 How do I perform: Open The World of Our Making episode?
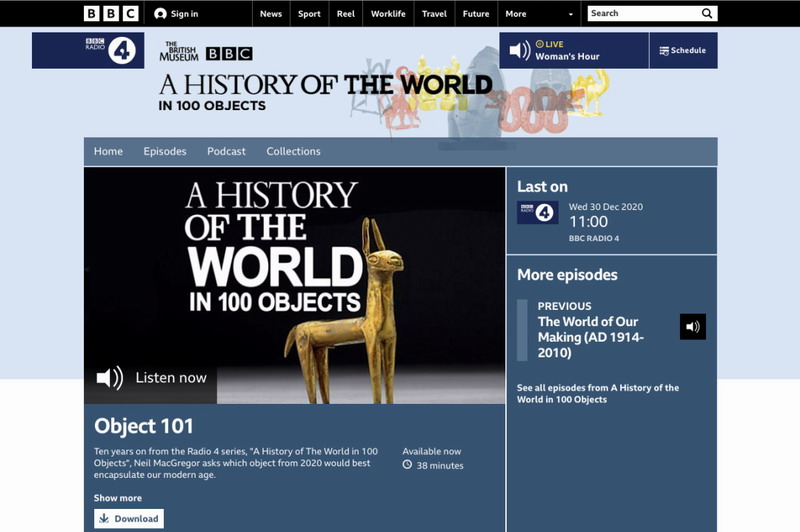tap(590, 337)
